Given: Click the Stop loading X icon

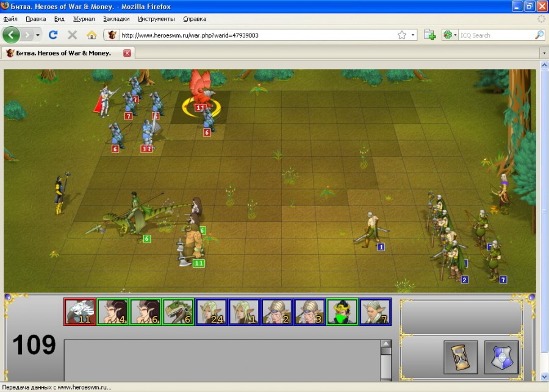Looking at the screenshot, I should (x=72, y=35).
